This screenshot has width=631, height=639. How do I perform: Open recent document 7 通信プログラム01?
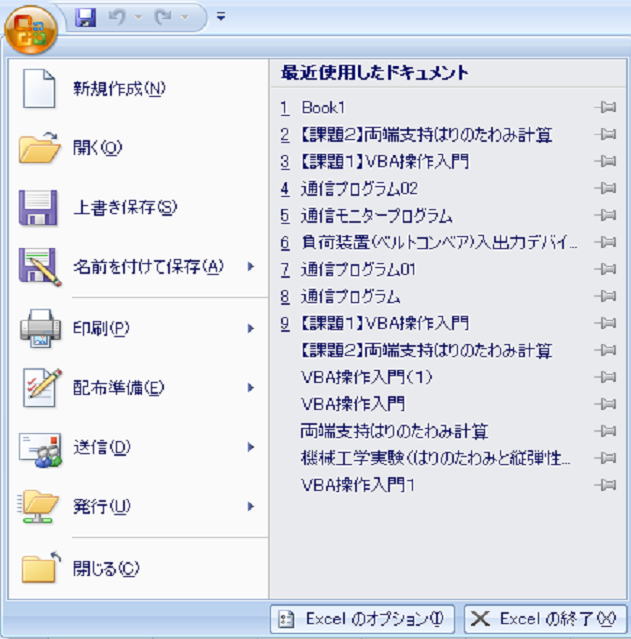tap(448, 269)
